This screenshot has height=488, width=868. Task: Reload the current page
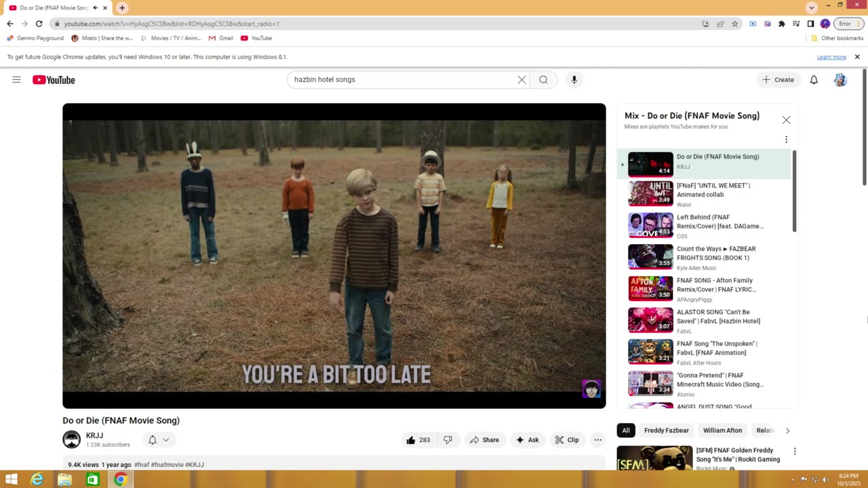click(x=39, y=24)
